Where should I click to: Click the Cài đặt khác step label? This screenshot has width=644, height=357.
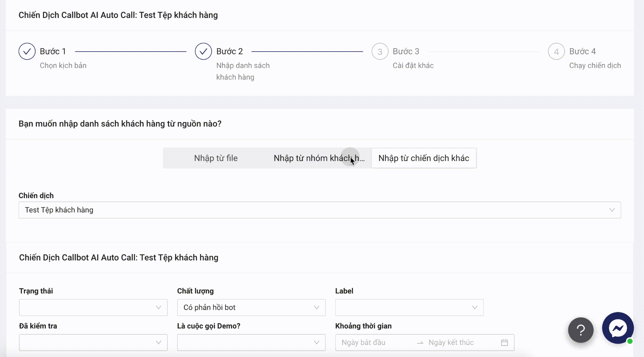(413, 66)
